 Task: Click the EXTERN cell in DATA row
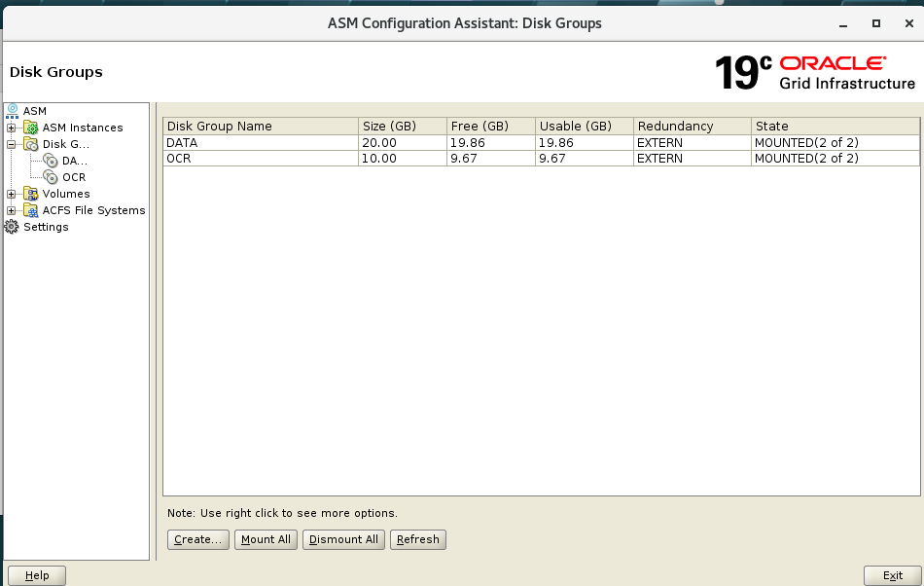[x=693, y=143]
